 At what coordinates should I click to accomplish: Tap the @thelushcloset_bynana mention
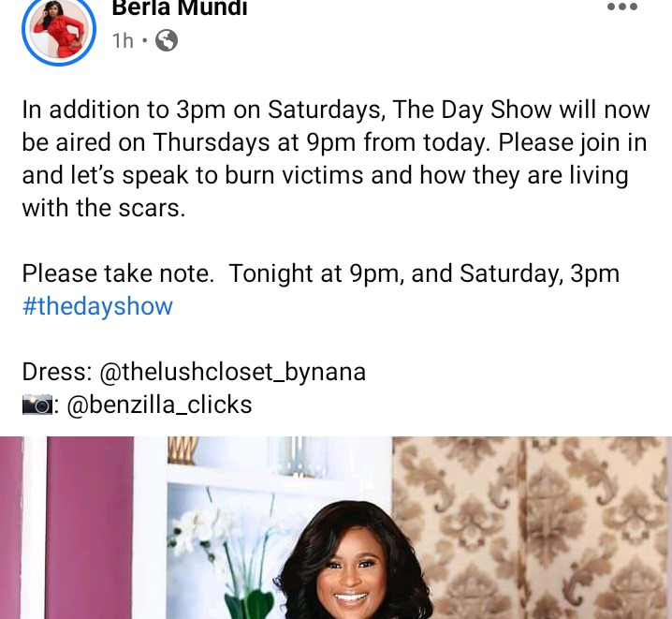pos(233,372)
